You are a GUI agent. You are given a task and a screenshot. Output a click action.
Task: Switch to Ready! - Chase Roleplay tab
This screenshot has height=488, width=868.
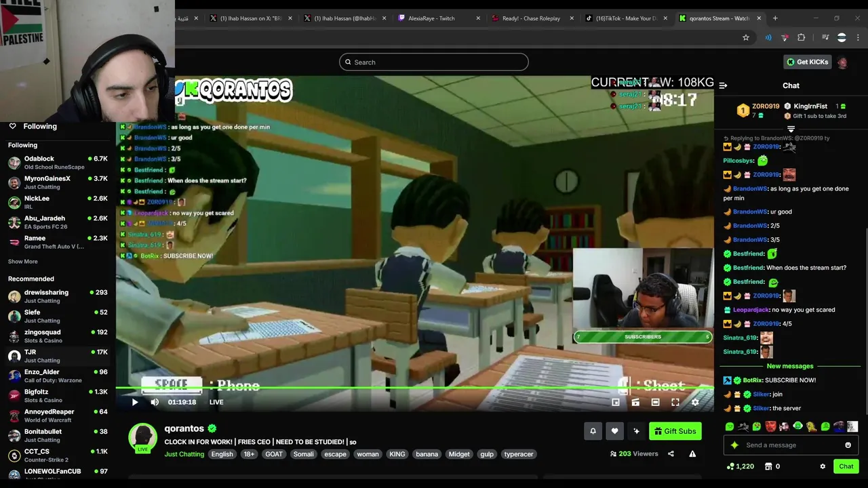coord(531,18)
